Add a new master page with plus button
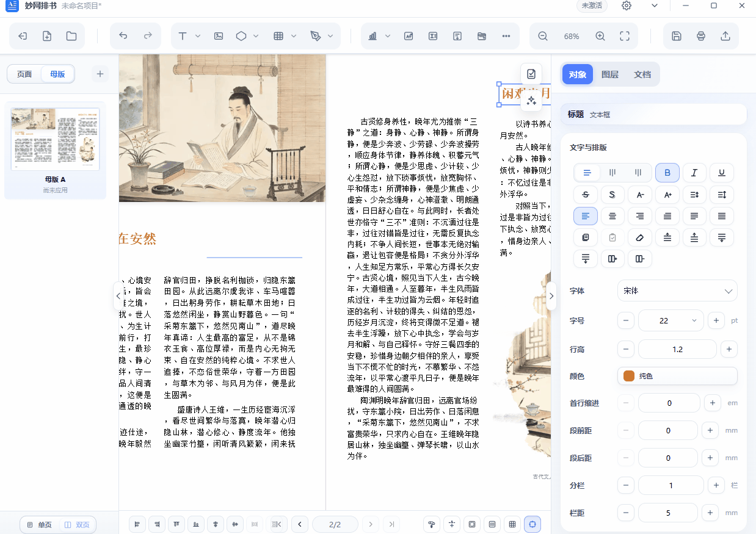 click(100, 74)
